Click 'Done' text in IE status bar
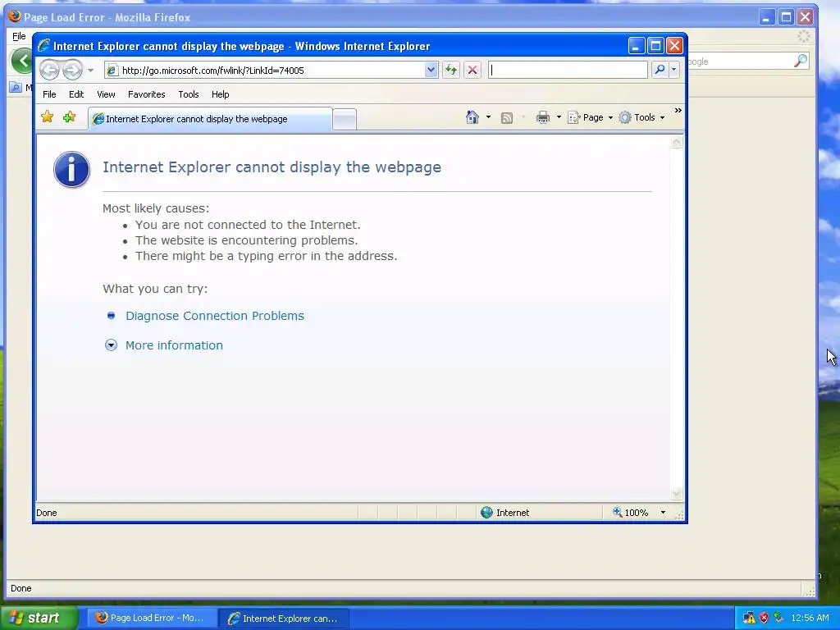Viewport: 840px width, 630px height. (47, 513)
